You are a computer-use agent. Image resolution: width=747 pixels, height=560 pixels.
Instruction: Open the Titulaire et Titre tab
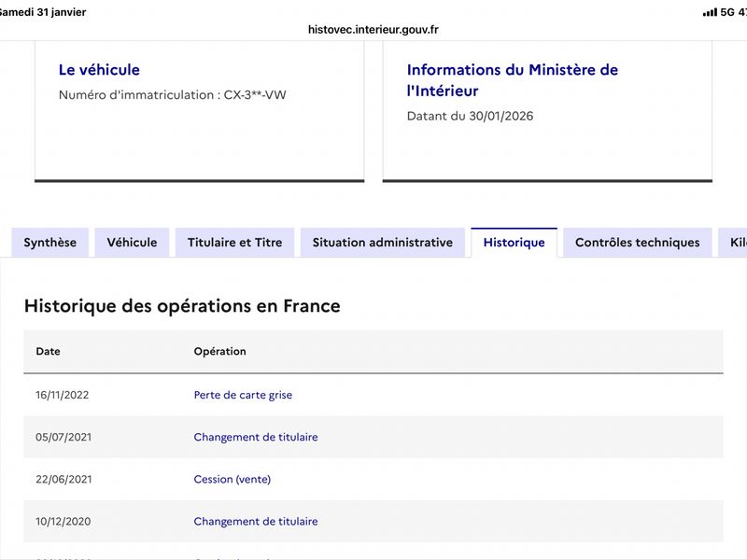coord(234,243)
